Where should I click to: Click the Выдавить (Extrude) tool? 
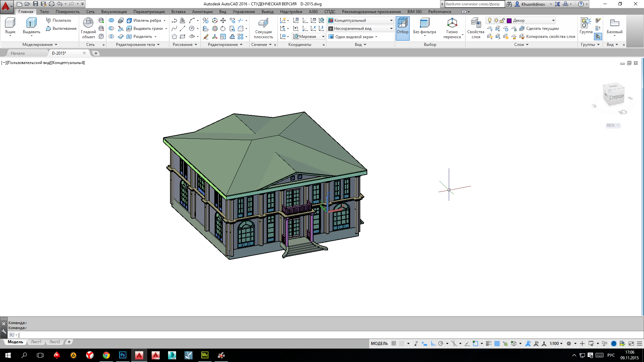coord(32,26)
